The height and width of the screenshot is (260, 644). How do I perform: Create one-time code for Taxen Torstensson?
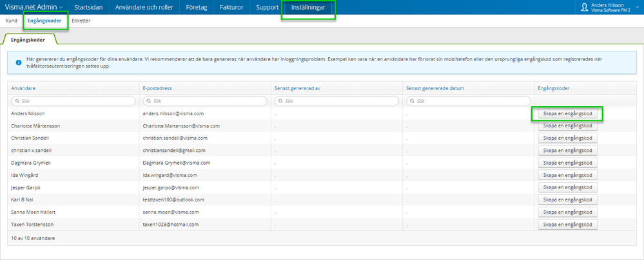coord(567,225)
